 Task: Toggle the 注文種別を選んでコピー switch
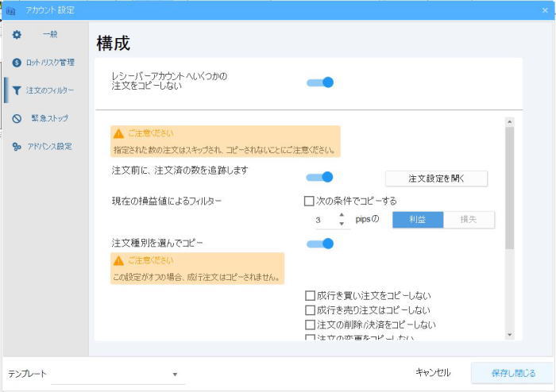320,244
